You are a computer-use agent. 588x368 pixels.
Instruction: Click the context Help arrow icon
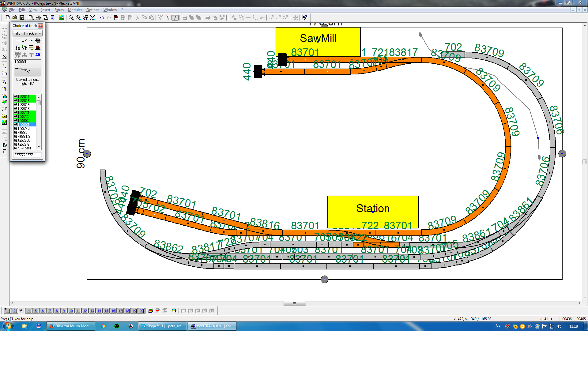click(x=304, y=18)
